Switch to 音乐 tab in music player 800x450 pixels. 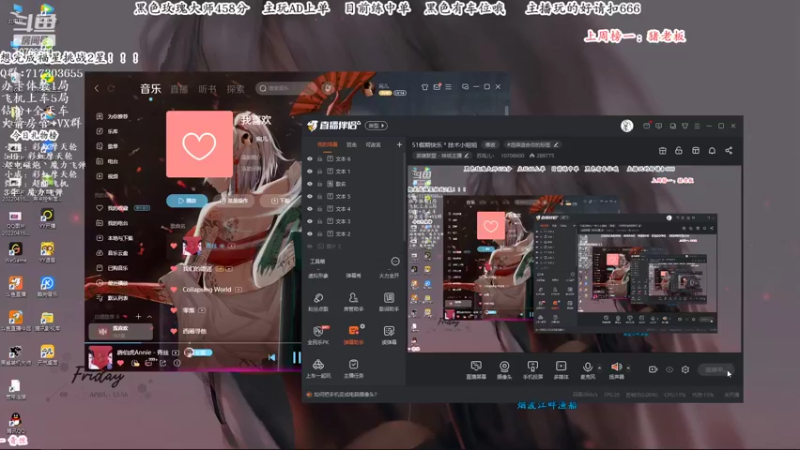pos(151,89)
